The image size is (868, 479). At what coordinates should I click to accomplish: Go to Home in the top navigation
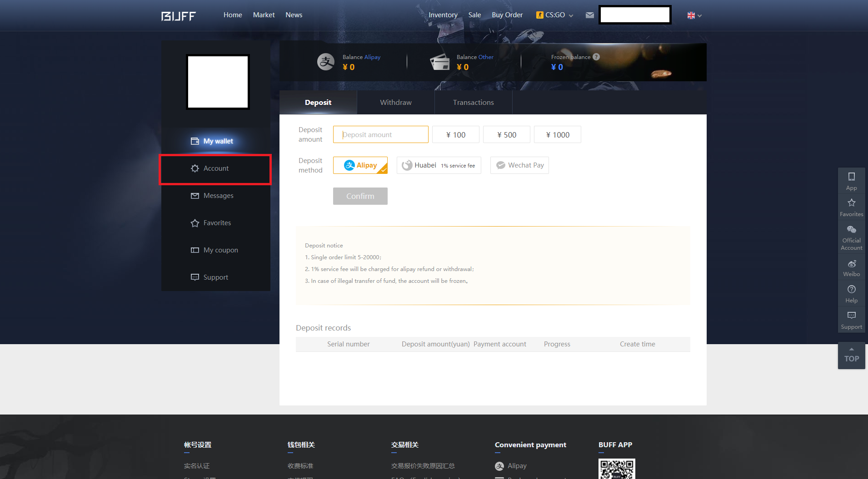(233, 15)
